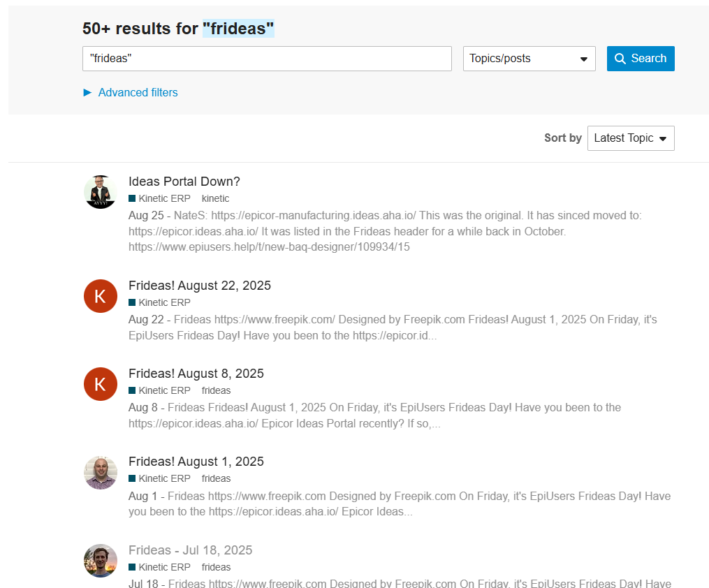Open the Frideas! August 1, 2025 topic
This screenshot has width=709, height=588.
196,462
